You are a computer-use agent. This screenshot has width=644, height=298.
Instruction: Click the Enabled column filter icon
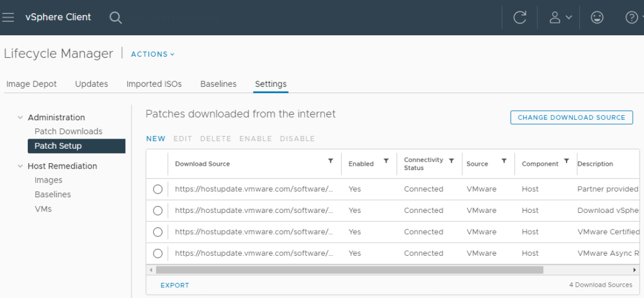386,161
